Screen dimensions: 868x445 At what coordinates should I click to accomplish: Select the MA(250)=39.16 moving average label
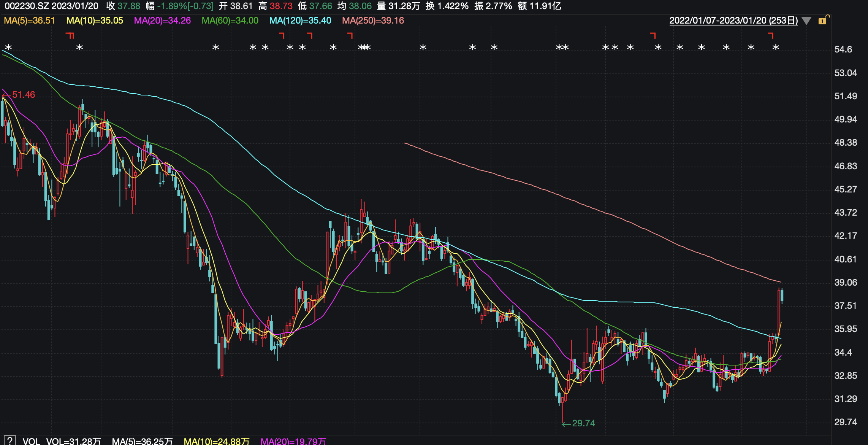pos(373,21)
